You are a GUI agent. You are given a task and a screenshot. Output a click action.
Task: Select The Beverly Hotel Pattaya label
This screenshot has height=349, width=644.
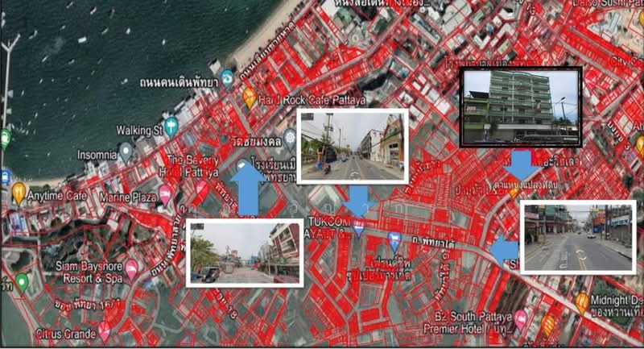[x=189, y=166]
